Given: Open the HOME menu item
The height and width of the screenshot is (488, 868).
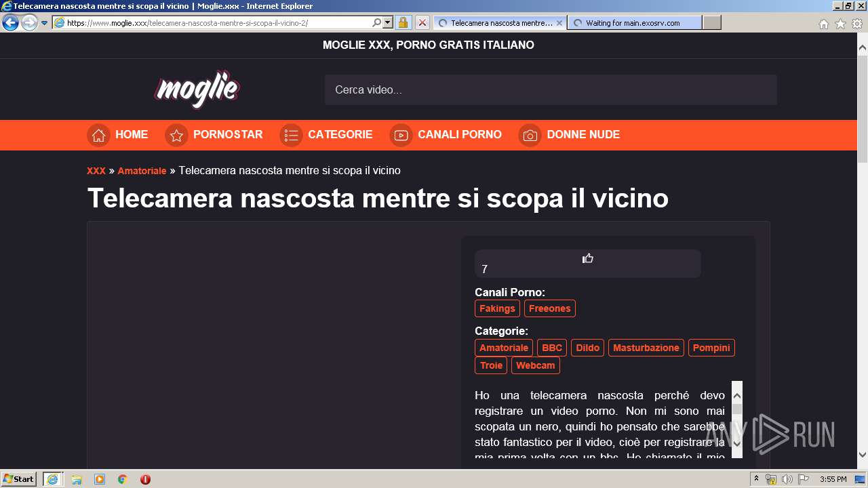Looking at the screenshot, I should click(132, 134).
